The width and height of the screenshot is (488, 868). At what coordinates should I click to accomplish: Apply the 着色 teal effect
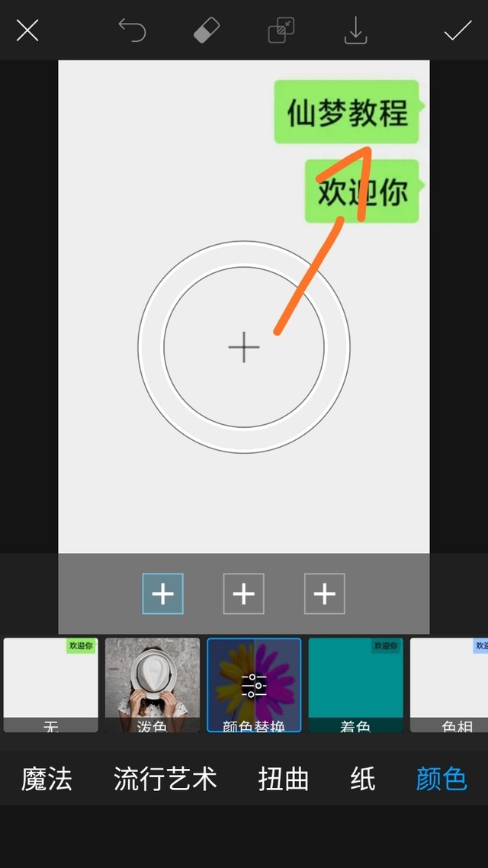click(356, 685)
